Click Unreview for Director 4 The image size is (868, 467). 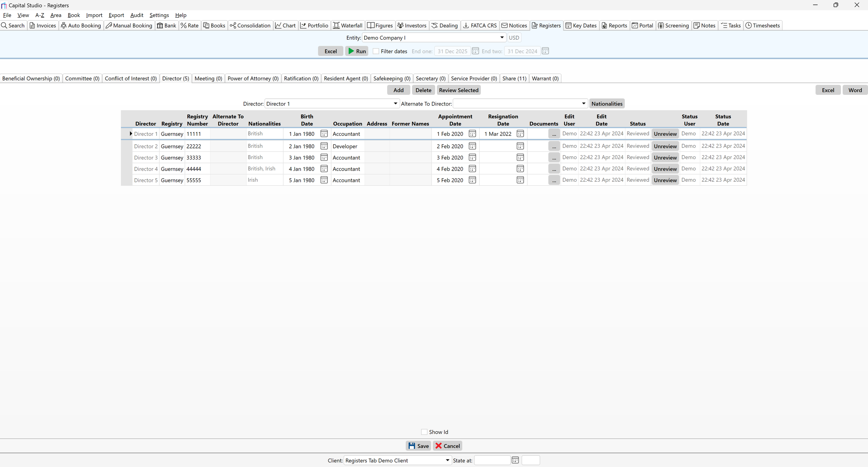click(665, 169)
